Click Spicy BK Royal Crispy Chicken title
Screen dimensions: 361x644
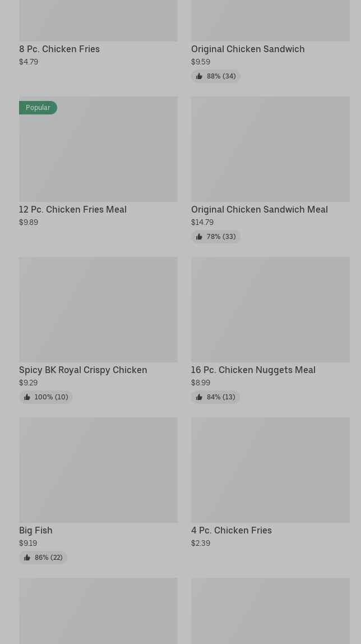click(x=83, y=370)
